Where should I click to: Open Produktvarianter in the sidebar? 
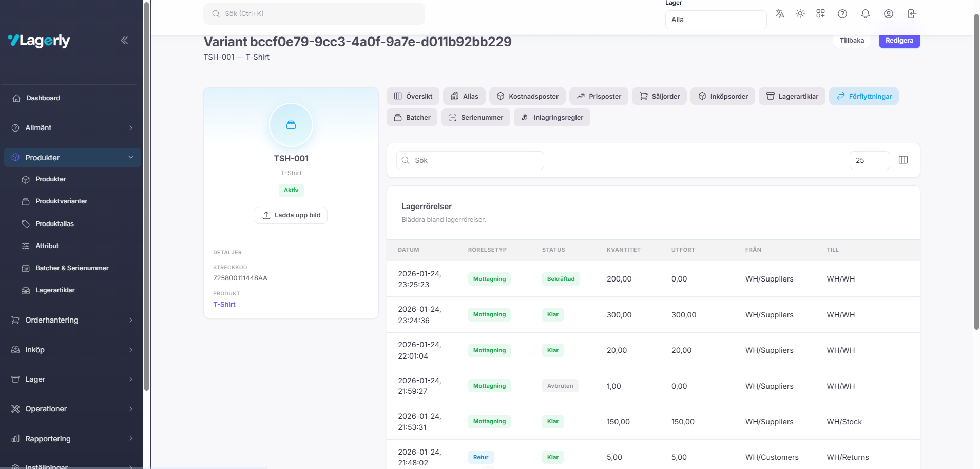(x=61, y=201)
